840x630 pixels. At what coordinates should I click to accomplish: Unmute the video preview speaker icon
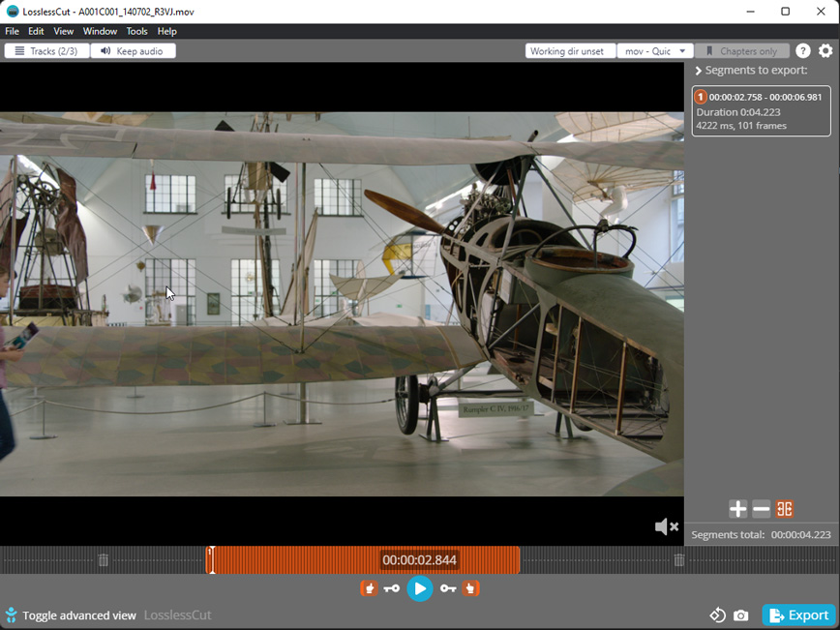pyautogui.click(x=666, y=526)
